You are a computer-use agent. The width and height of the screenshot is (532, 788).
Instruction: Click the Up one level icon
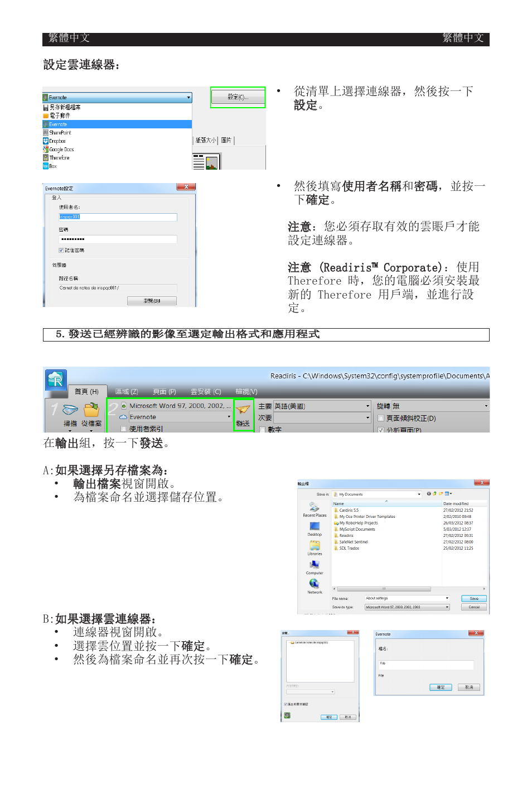434,494
